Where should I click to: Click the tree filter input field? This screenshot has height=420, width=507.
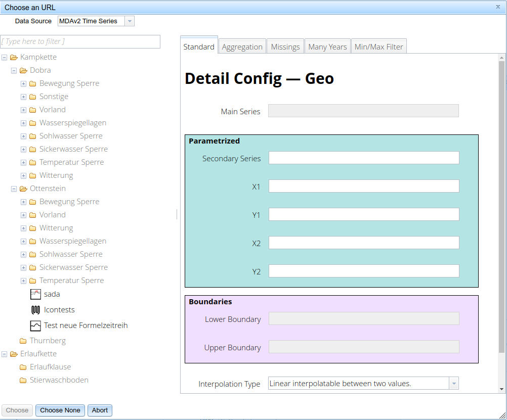click(x=80, y=41)
